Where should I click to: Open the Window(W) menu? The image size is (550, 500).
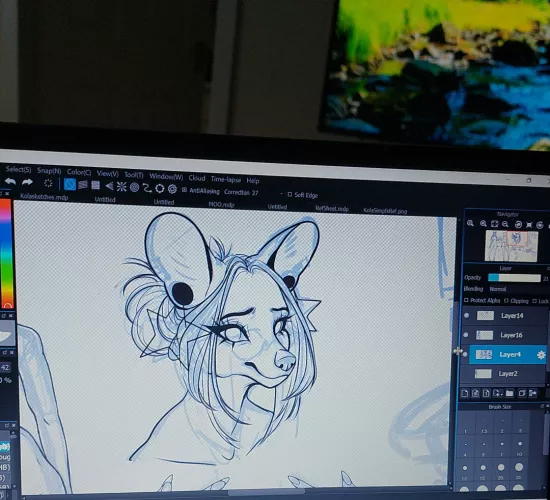point(166,176)
